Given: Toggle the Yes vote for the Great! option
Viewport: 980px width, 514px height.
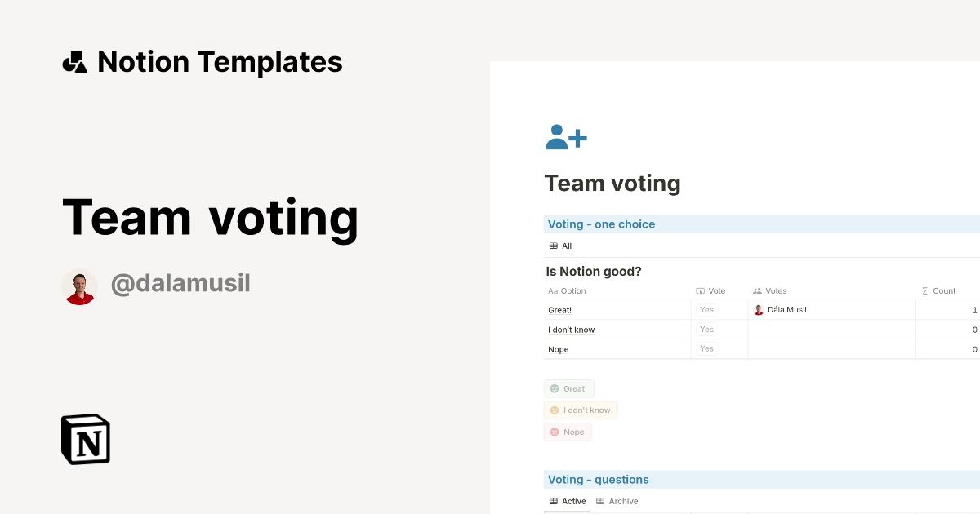Looking at the screenshot, I should [x=706, y=309].
